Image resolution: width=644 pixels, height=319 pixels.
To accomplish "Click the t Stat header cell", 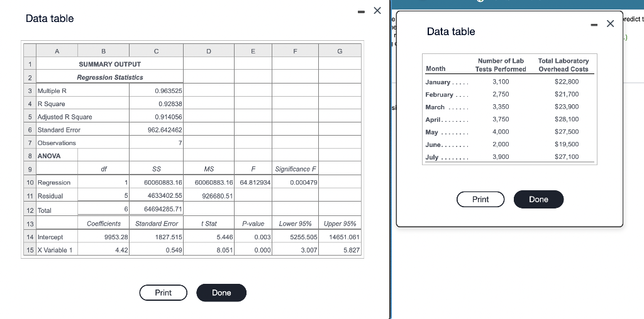I will [x=209, y=224].
